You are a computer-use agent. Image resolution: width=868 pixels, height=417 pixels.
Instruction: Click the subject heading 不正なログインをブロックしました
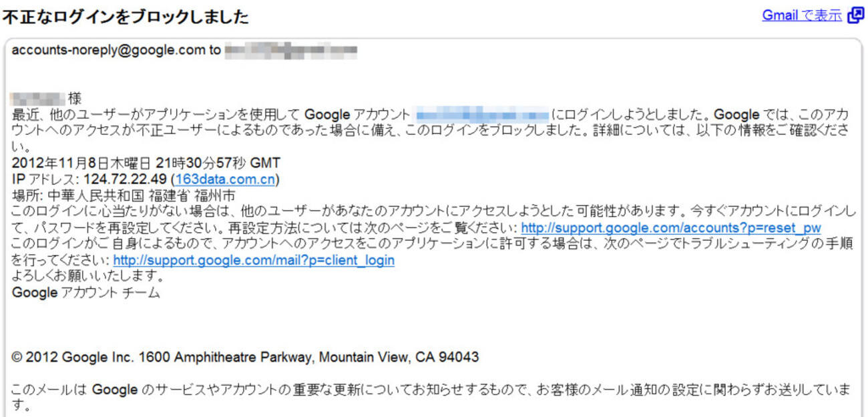[126, 17]
